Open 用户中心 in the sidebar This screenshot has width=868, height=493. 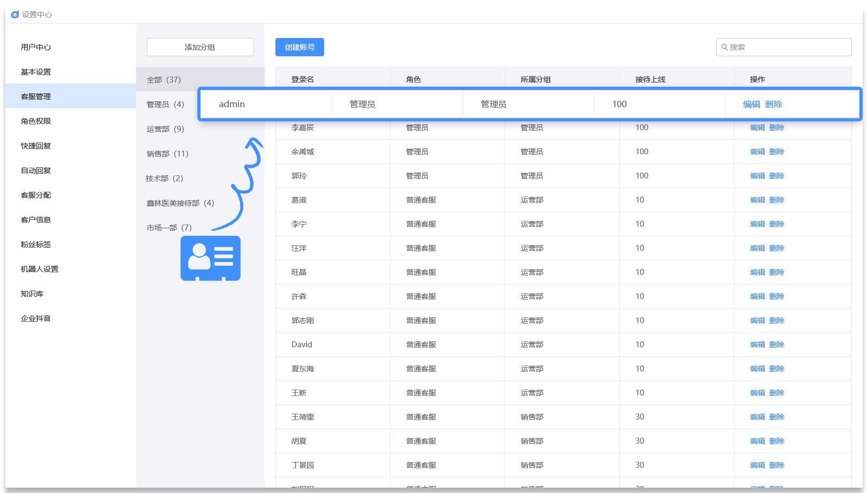[36, 47]
